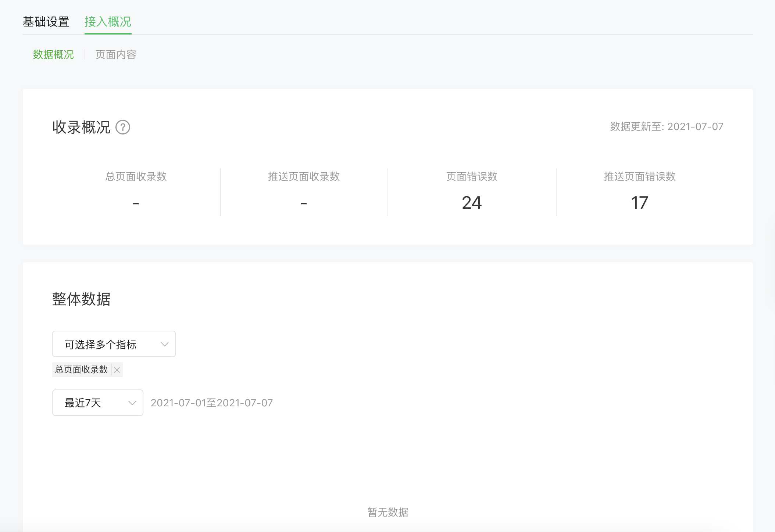The height and width of the screenshot is (532, 775).
Task: Click the 页面错误数 stat label
Action: click(472, 177)
